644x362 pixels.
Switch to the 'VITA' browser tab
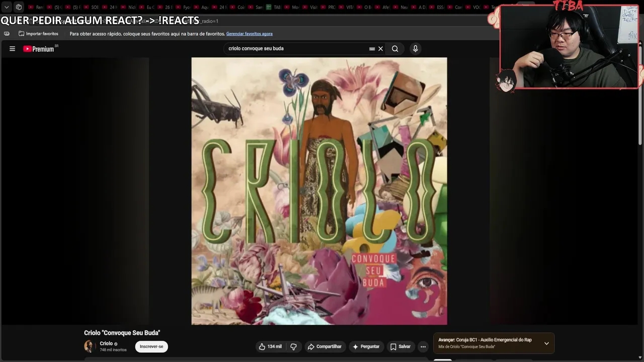[x=347, y=7]
